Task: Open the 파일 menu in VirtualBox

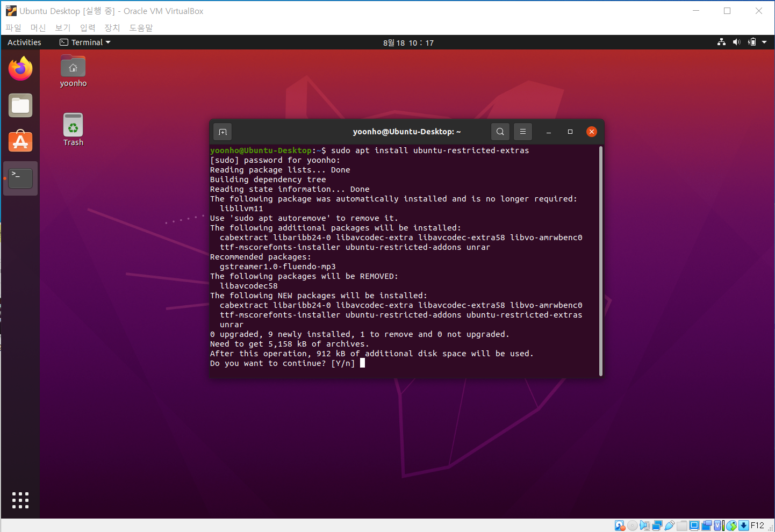Action: (13, 27)
